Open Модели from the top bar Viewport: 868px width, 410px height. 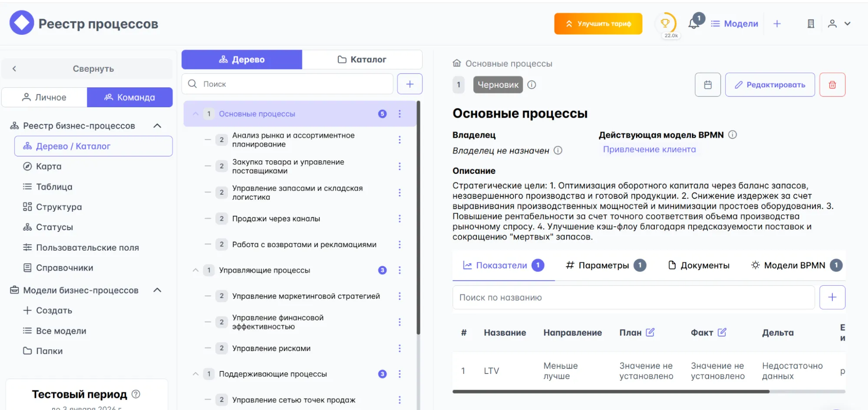[735, 23]
